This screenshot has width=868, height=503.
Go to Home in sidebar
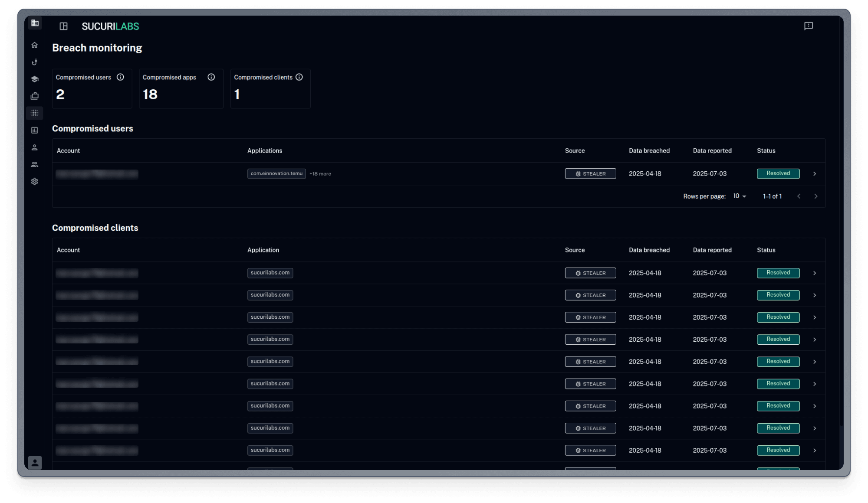35,45
